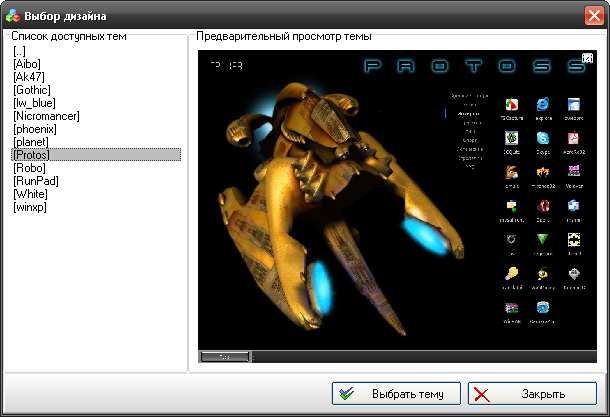Pick the [winxp] theme
Screen dimensions: 610x417
30,207
